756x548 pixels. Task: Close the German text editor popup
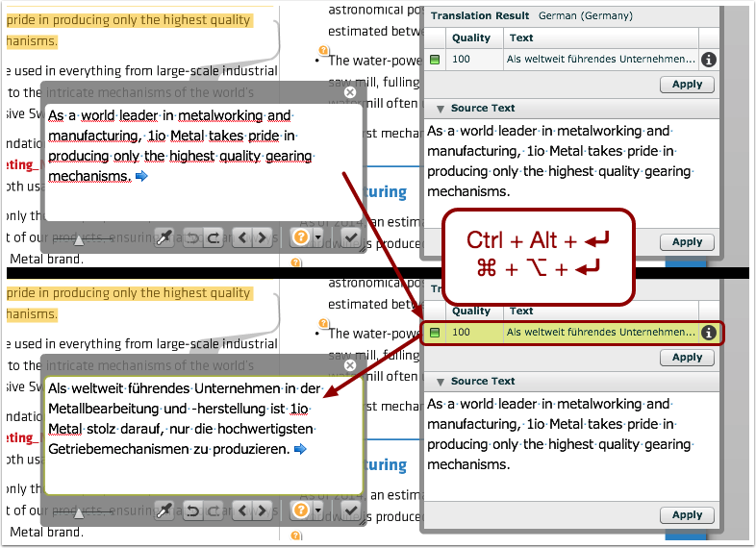coord(350,365)
